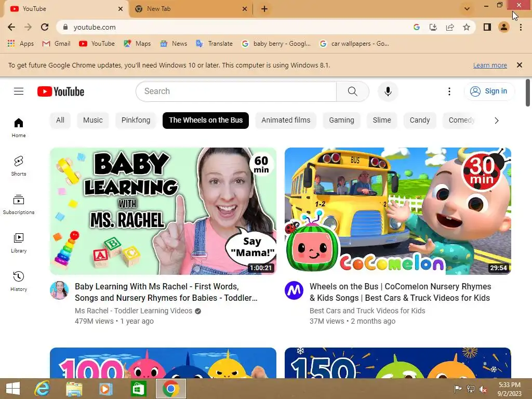Open Chrome's three-dot menu
Viewport: 532px width, 399px height.
[x=521, y=27]
